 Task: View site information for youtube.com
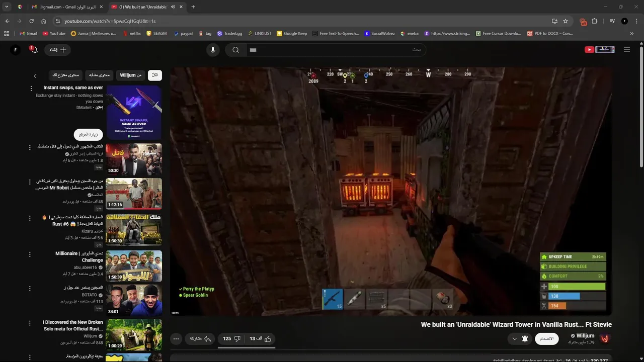(x=58, y=21)
